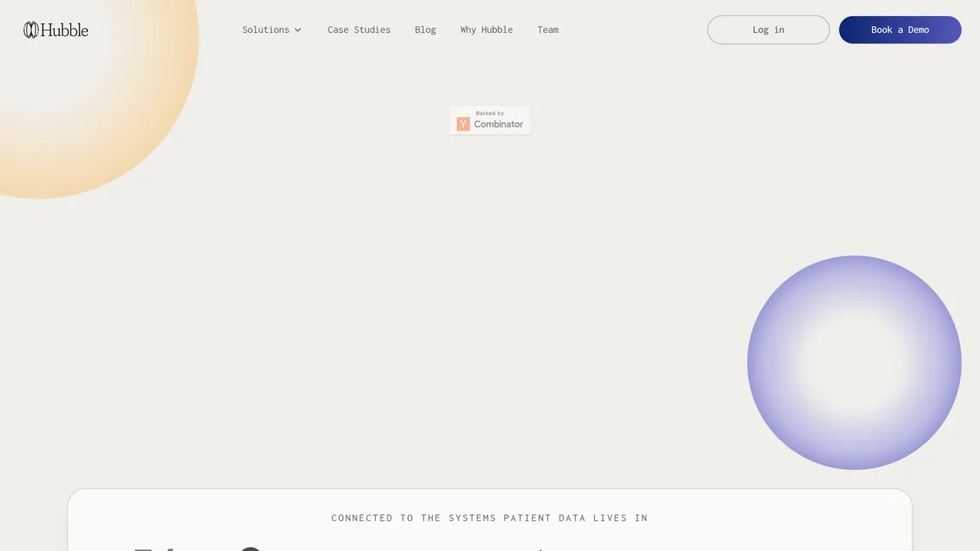Click the Log in button
This screenshot has width=980, height=551.
click(x=769, y=30)
